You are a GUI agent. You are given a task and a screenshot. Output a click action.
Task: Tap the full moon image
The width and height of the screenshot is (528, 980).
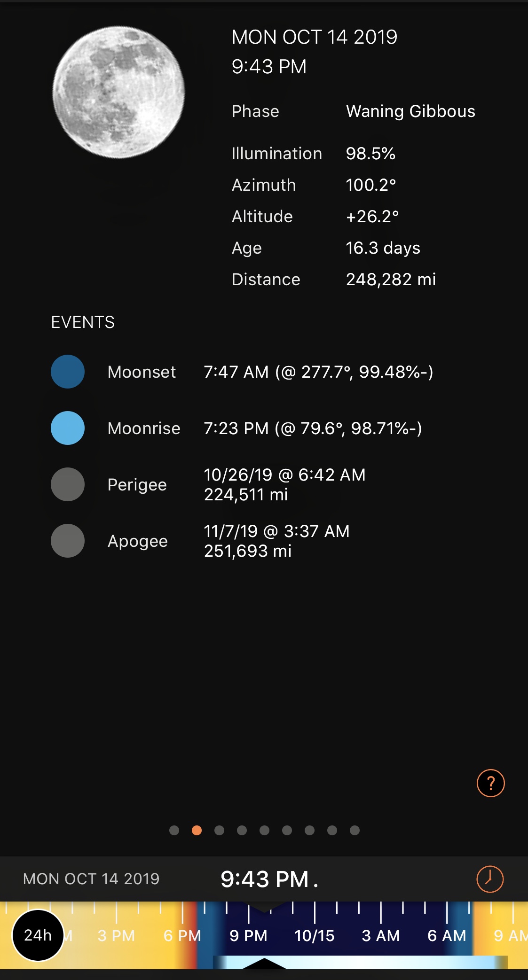coord(118,92)
